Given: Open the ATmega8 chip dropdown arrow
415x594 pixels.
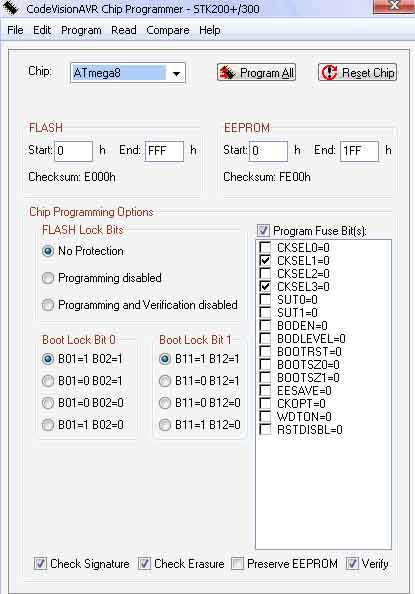Looking at the screenshot, I should pos(177,73).
